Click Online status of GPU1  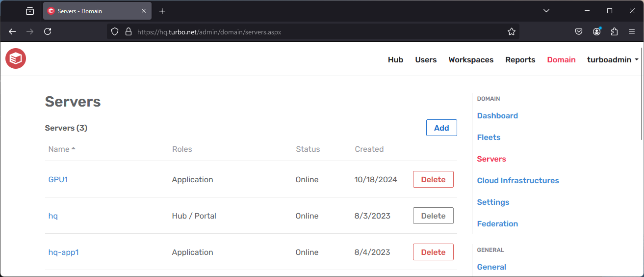[307, 180]
